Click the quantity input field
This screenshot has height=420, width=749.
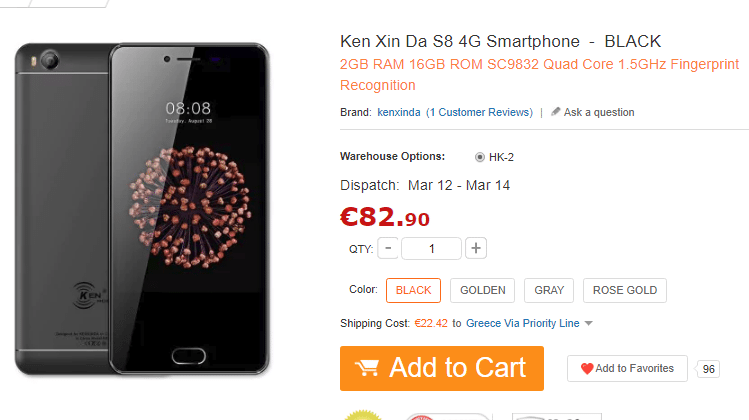[431, 248]
